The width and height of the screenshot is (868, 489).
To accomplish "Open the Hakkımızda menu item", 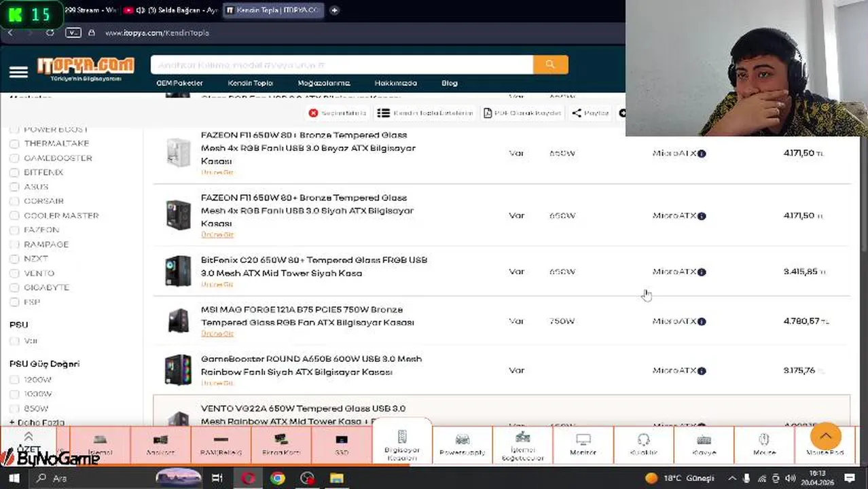I will 395,83.
